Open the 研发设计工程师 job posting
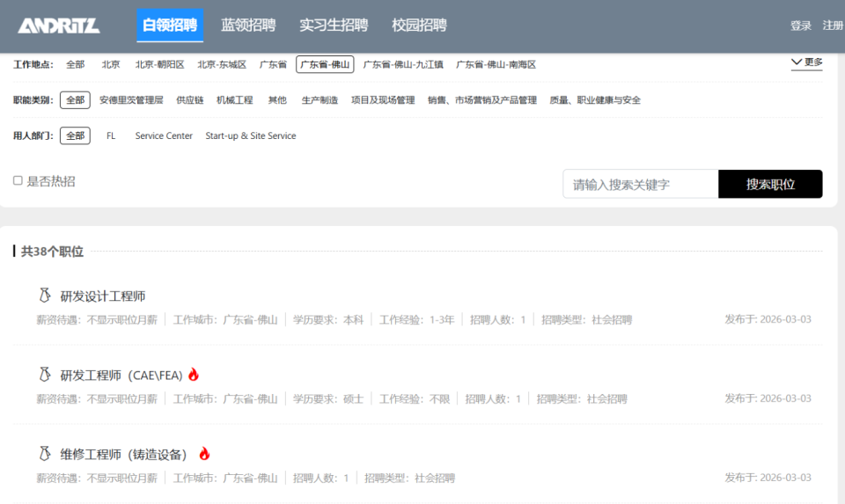This screenshot has width=845, height=504. point(103,296)
